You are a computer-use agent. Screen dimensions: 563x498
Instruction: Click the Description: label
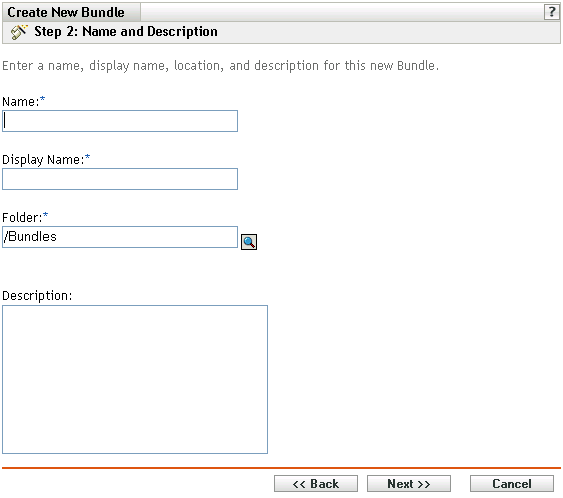click(37, 296)
